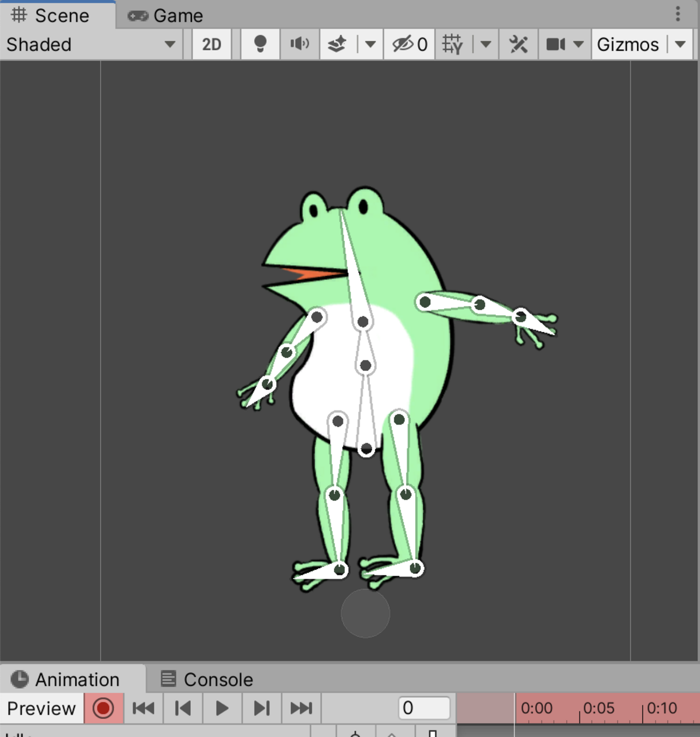Expand the Gizmos dropdown arrow
Viewport: 700px width, 737px height.
point(681,44)
